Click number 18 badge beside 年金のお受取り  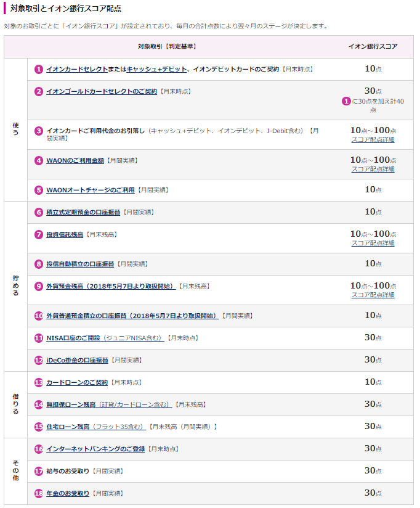(39, 493)
